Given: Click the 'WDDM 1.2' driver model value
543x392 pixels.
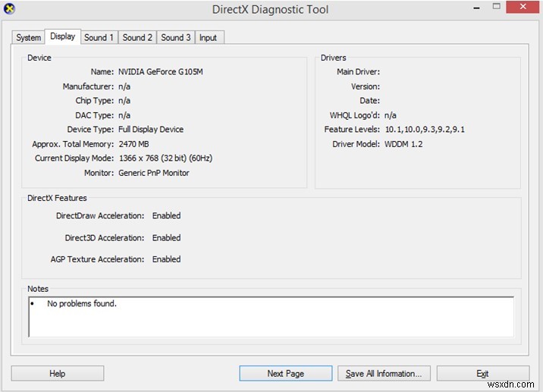Looking at the screenshot, I should 403,144.
